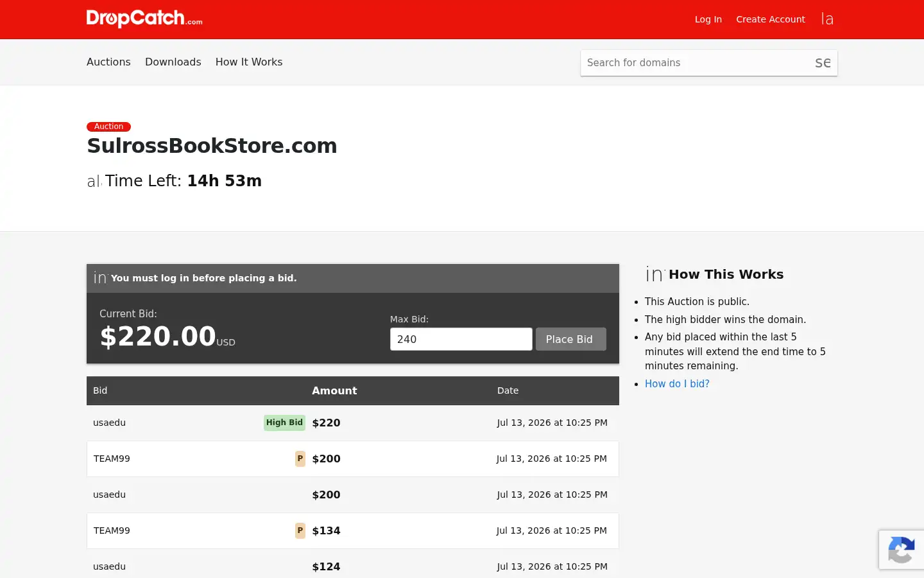
Task: Click the info icon in login notice
Action: pyautogui.click(x=100, y=277)
